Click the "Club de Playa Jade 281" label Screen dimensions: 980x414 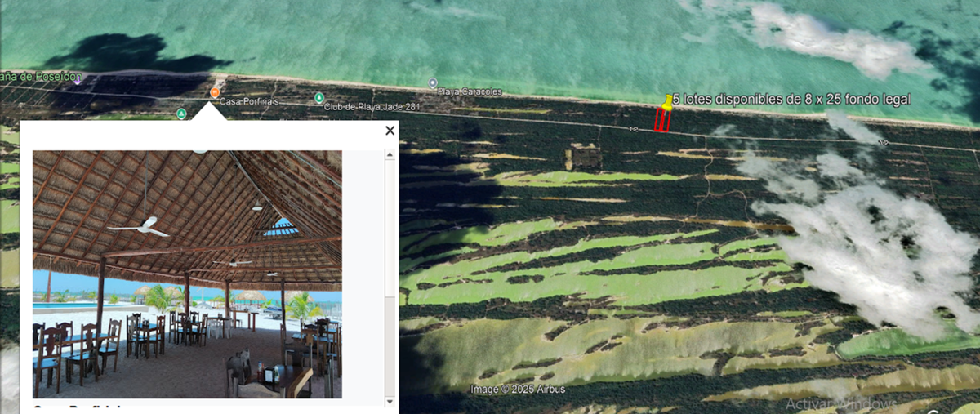coord(360,107)
